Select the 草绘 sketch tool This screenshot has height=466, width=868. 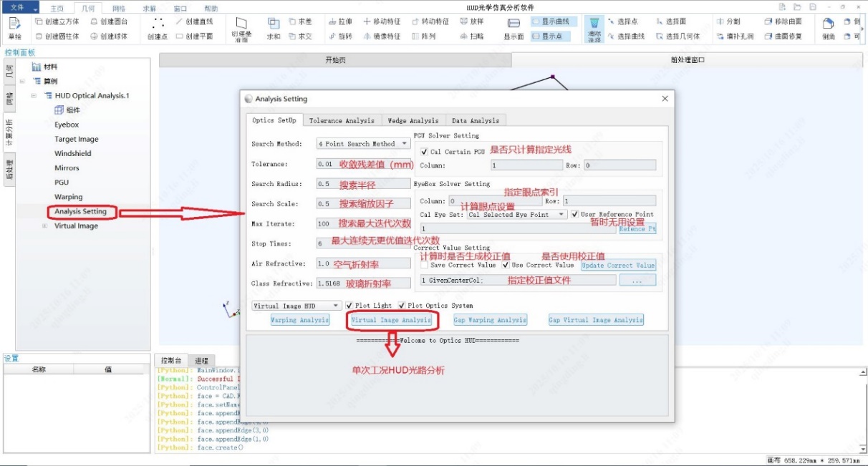tap(14, 28)
